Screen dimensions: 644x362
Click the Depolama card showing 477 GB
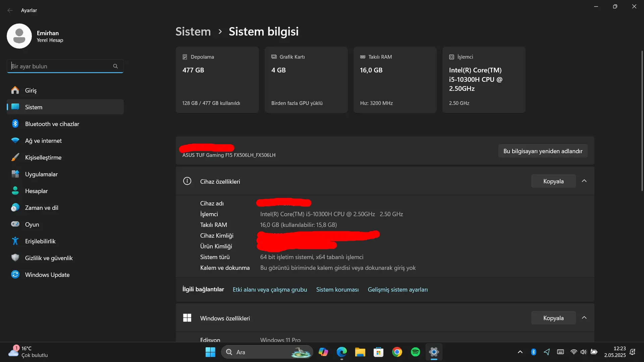click(x=217, y=80)
